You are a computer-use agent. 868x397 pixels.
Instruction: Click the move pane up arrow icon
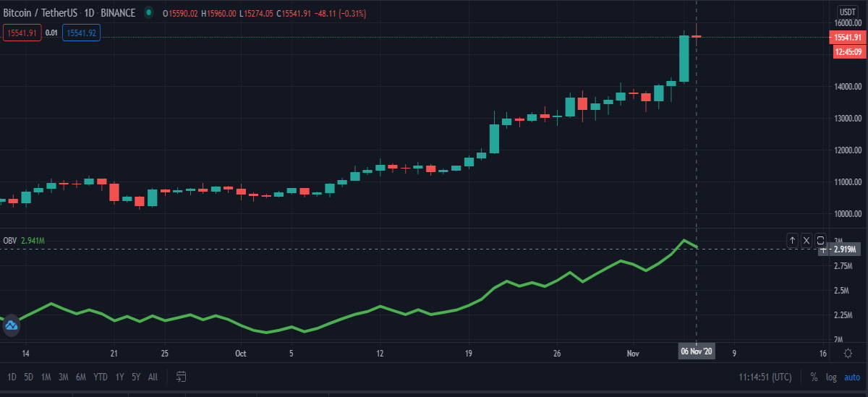coord(793,239)
